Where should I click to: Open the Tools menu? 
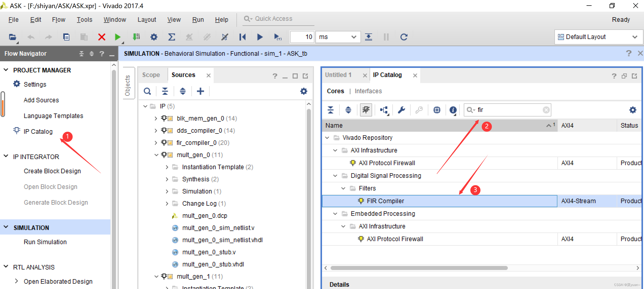tap(84, 20)
